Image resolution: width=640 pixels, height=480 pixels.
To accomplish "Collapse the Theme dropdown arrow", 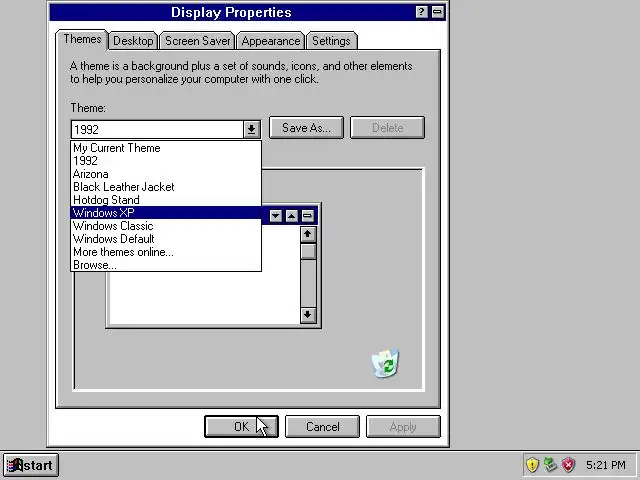I will pos(251,129).
